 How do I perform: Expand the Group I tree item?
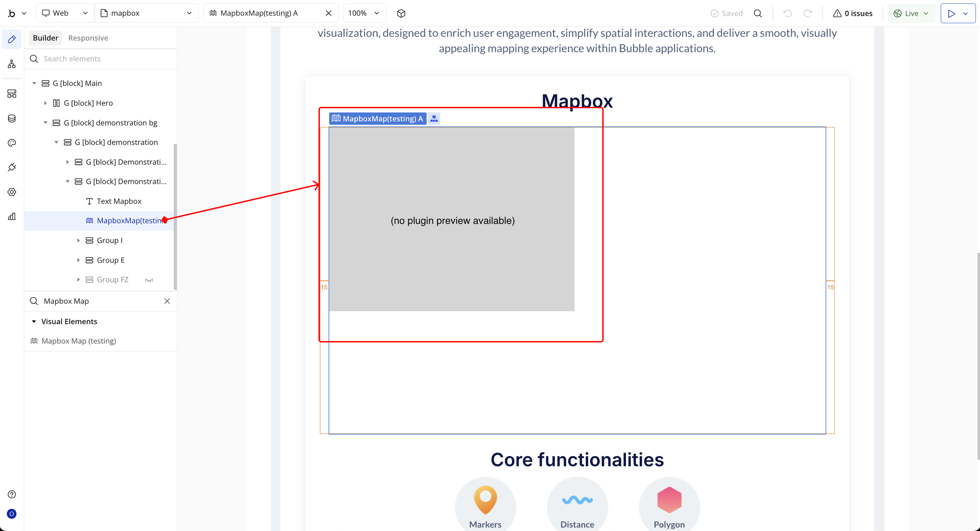click(78, 241)
